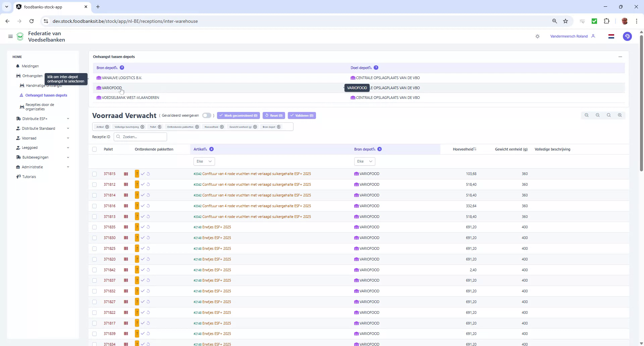Click the barcode icon on pallet 371815

pyautogui.click(x=126, y=174)
